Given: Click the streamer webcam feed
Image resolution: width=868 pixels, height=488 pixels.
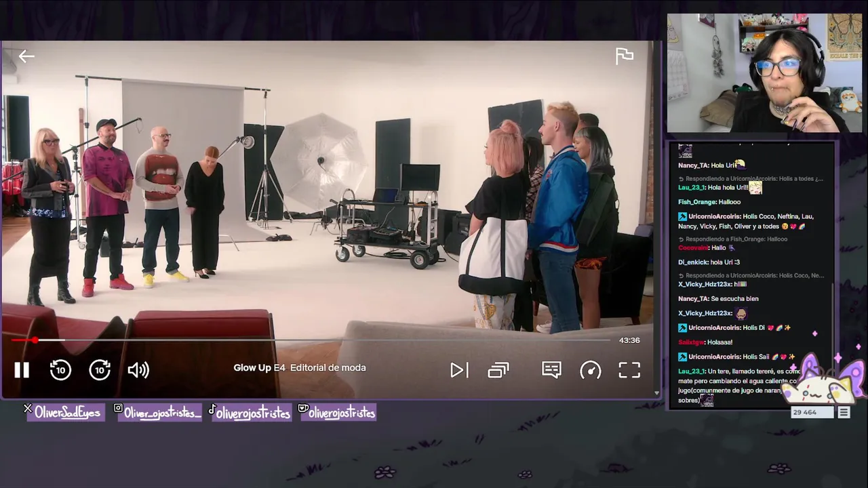Looking at the screenshot, I should point(764,73).
